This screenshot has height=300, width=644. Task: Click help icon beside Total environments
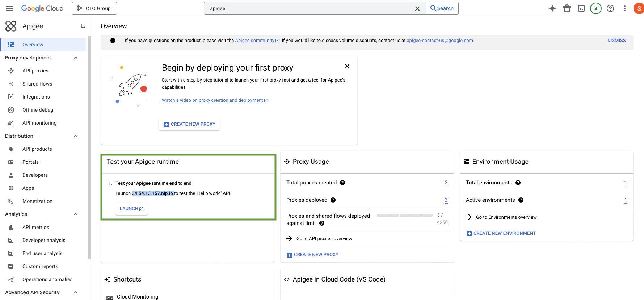click(x=518, y=183)
